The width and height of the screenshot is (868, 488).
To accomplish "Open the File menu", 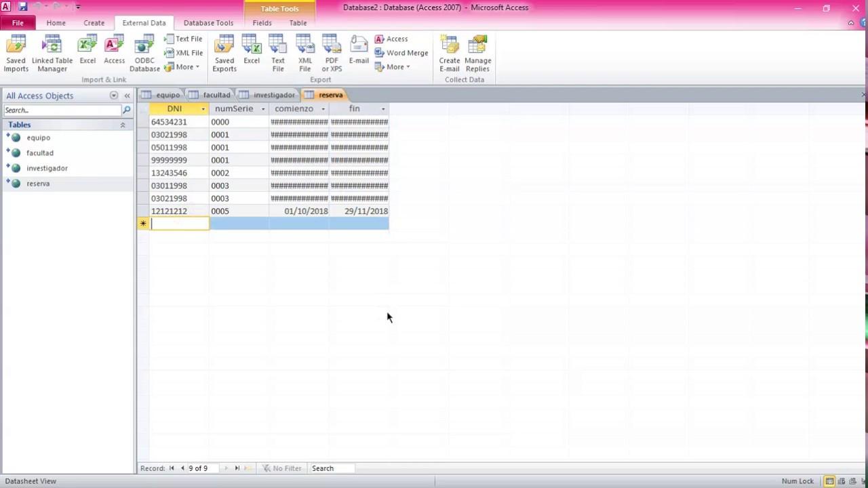I will (x=18, y=23).
